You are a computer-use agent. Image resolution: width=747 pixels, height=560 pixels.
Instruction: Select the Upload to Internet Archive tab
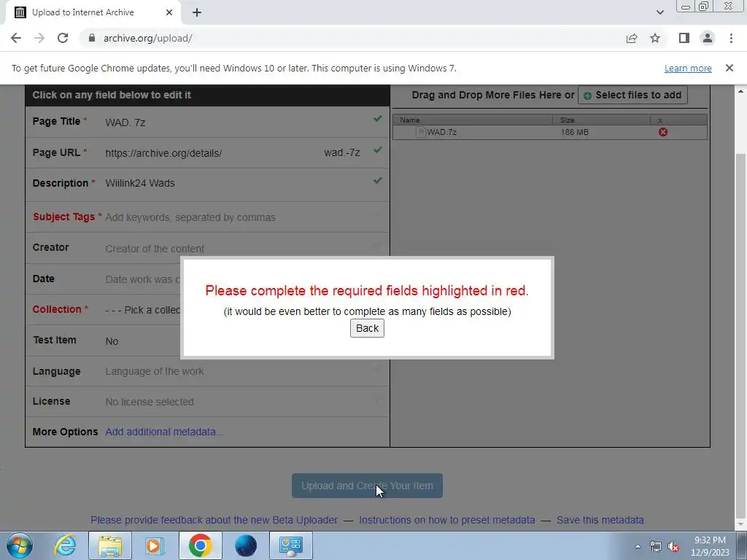click(x=93, y=12)
